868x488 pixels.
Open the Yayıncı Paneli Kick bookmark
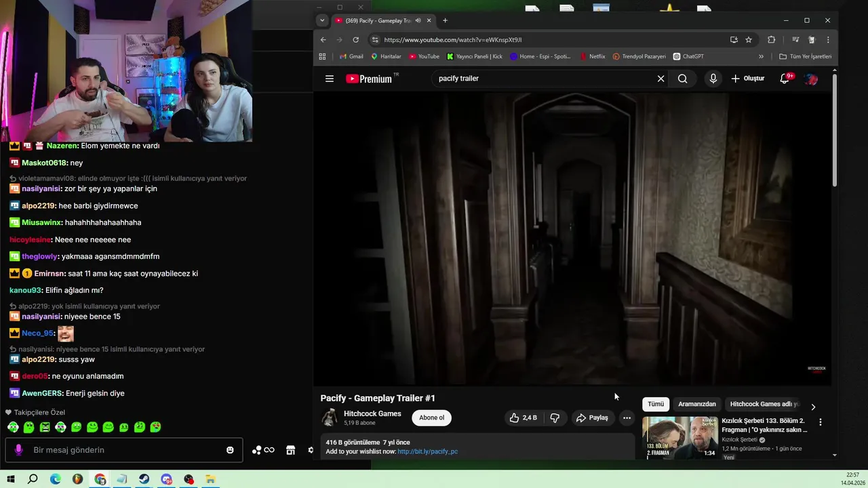475,57
